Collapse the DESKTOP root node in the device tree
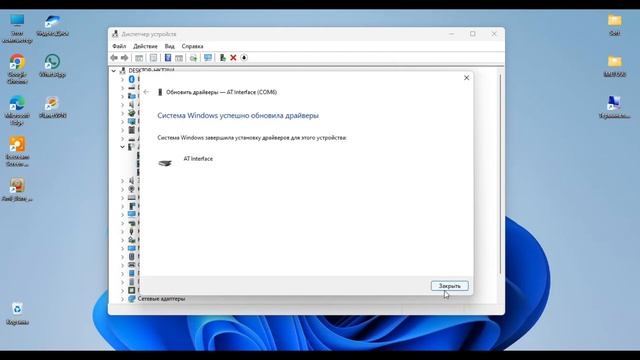Viewport: 640px width, 360px height. pos(114,71)
